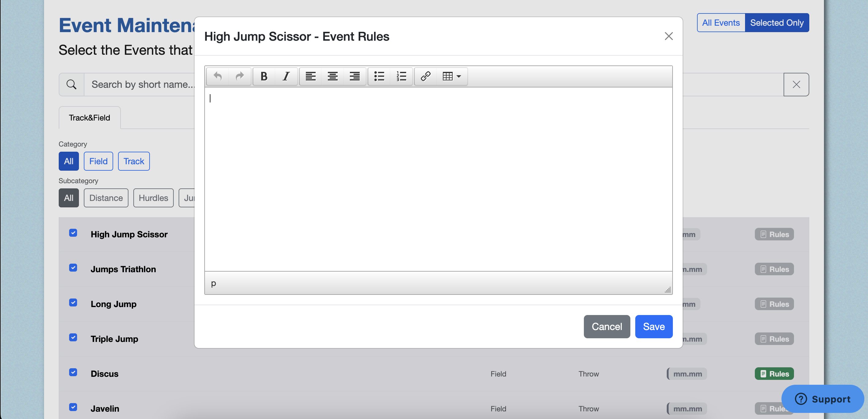This screenshot has height=419, width=868.
Task: Open Rules for Triple Jump
Action: 774,339
